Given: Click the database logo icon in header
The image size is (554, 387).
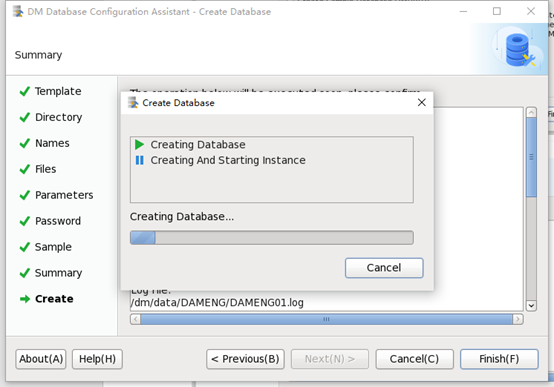Looking at the screenshot, I should click(x=518, y=49).
